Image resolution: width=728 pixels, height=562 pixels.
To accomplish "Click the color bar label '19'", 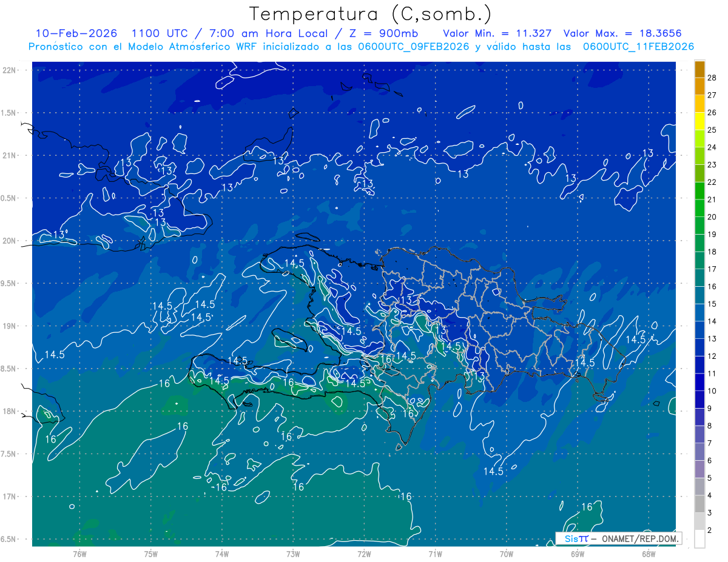I will [712, 234].
